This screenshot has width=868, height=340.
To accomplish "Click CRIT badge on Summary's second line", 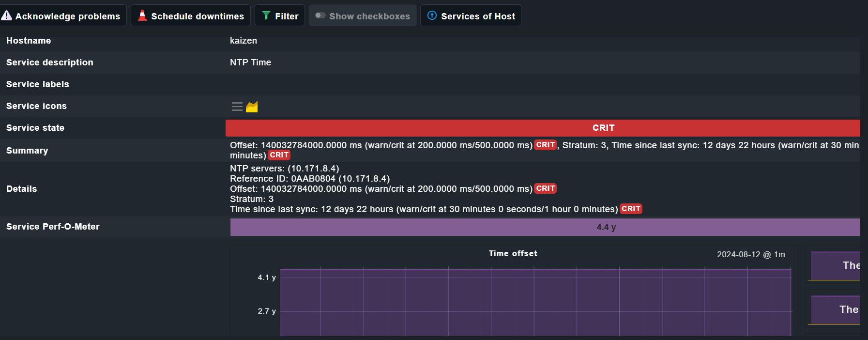I will click(x=279, y=155).
